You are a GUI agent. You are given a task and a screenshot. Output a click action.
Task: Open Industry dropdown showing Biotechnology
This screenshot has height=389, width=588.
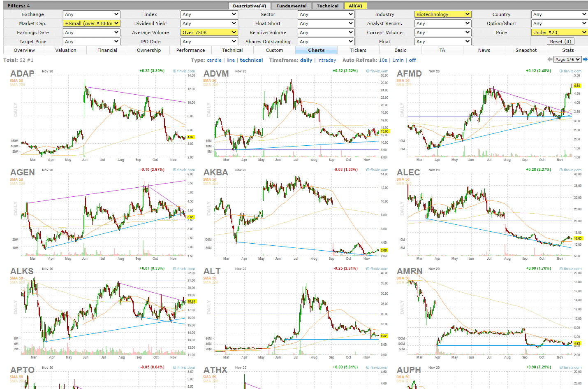(443, 14)
